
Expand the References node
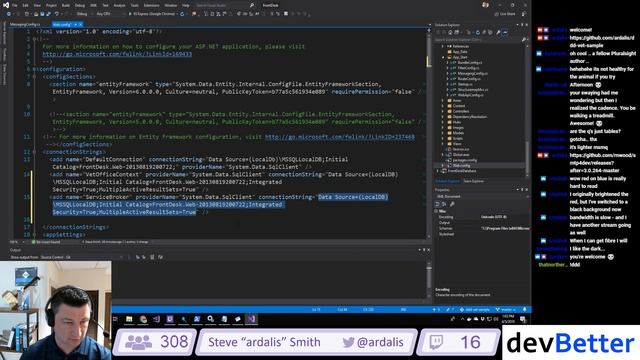coord(443,46)
